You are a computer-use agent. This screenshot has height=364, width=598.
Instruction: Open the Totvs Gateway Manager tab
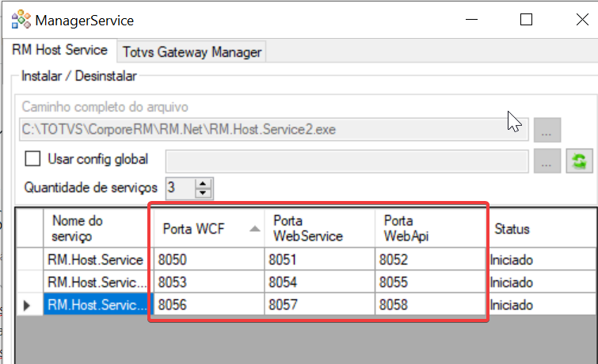coord(192,52)
